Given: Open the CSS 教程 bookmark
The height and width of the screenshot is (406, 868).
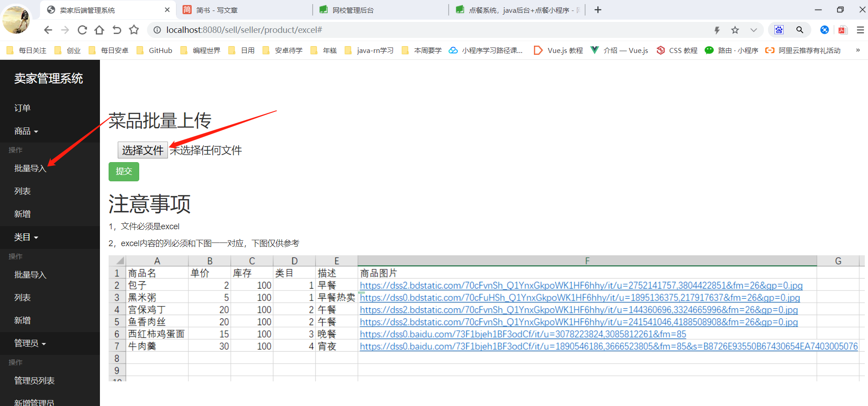Looking at the screenshot, I should pyautogui.click(x=677, y=50).
